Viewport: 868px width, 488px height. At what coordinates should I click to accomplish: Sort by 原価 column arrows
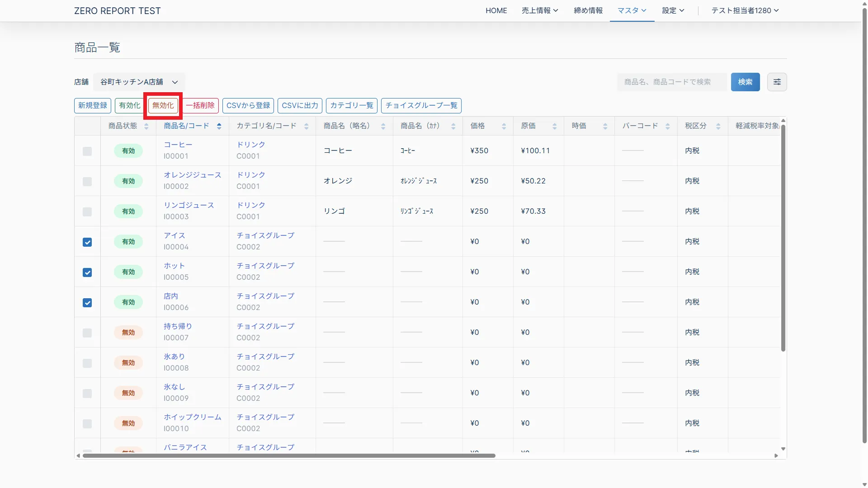[x=554, y=127]
